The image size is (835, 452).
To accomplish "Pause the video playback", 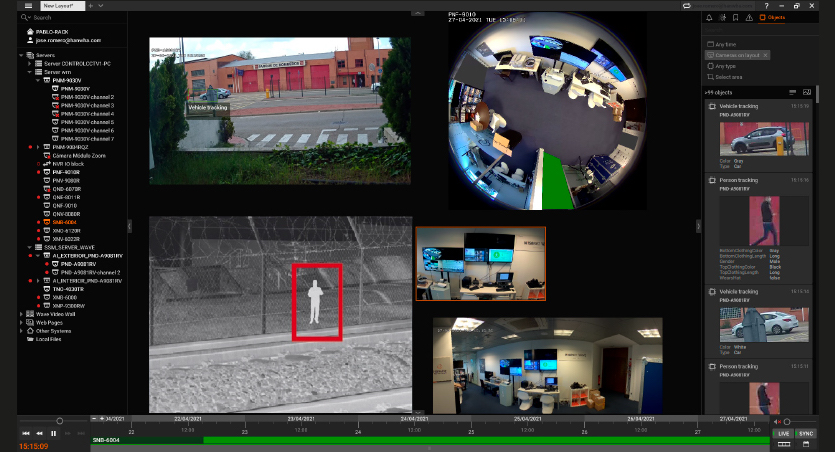I will point(53,433).
